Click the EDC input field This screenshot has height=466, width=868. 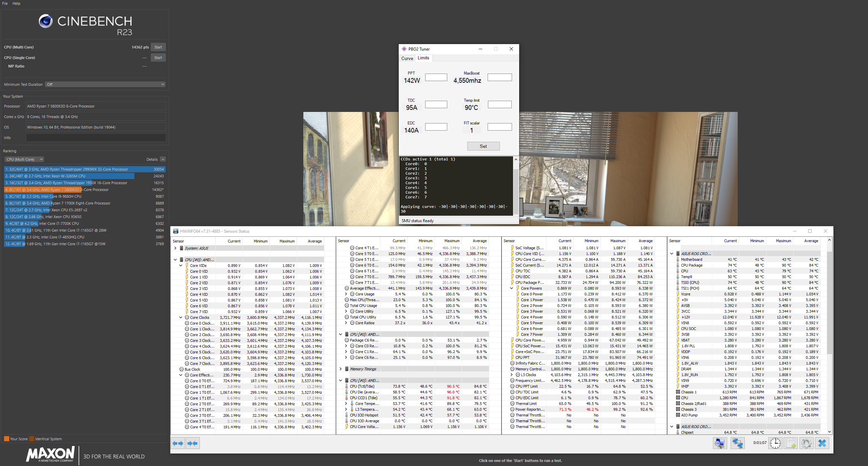tap(436, 127)
